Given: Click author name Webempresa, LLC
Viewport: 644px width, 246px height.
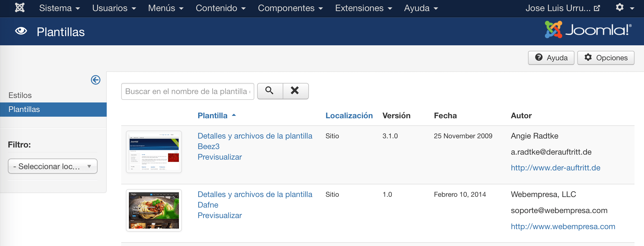Looking at the screenshot, I should [543, 194].
